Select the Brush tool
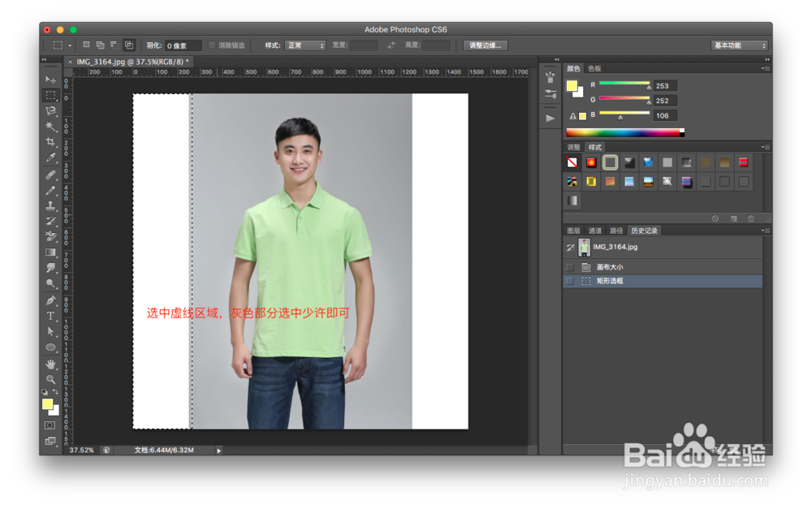 50,190
